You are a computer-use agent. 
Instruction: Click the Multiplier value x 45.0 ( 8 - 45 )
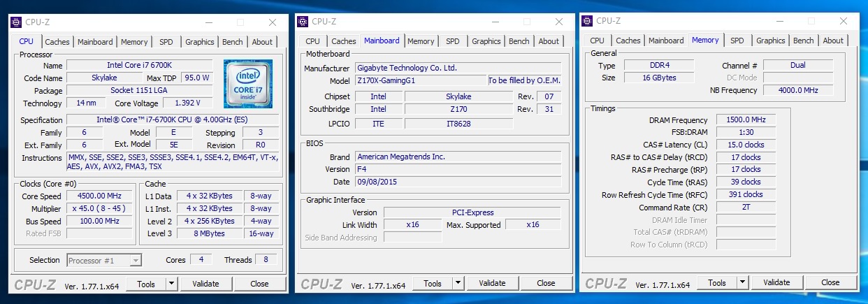click(100, 209)
